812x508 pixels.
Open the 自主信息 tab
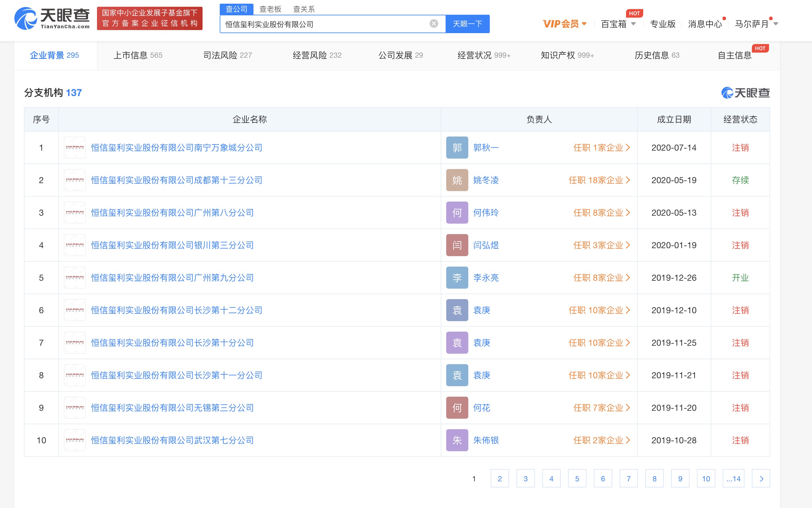tap(734, 55)
